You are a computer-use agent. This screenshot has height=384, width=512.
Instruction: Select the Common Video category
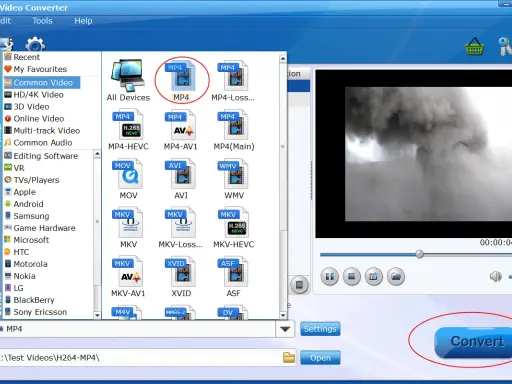tap(42, 83)
